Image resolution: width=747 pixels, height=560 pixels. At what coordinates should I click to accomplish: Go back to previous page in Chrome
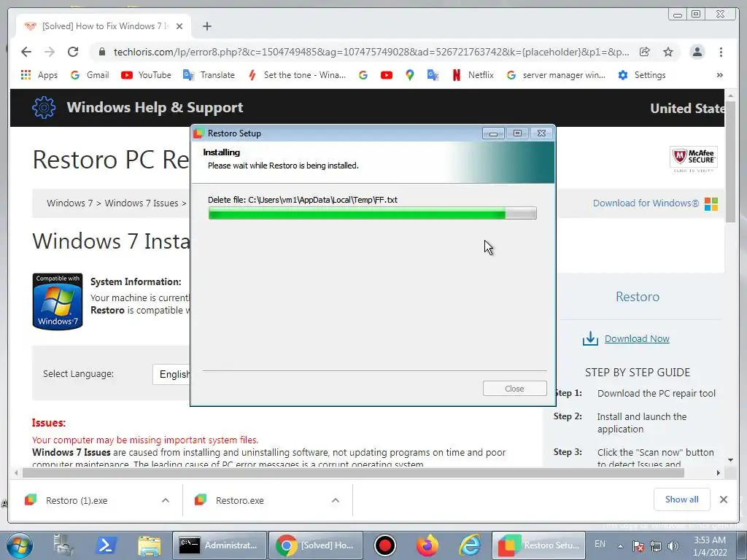tap(26, 52)
